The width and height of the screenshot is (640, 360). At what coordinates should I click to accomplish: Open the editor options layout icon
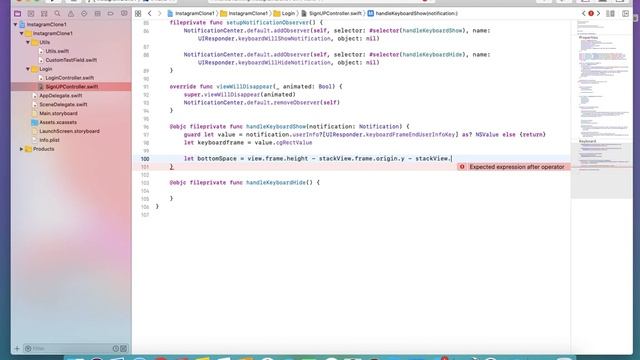tap(610, 13)
